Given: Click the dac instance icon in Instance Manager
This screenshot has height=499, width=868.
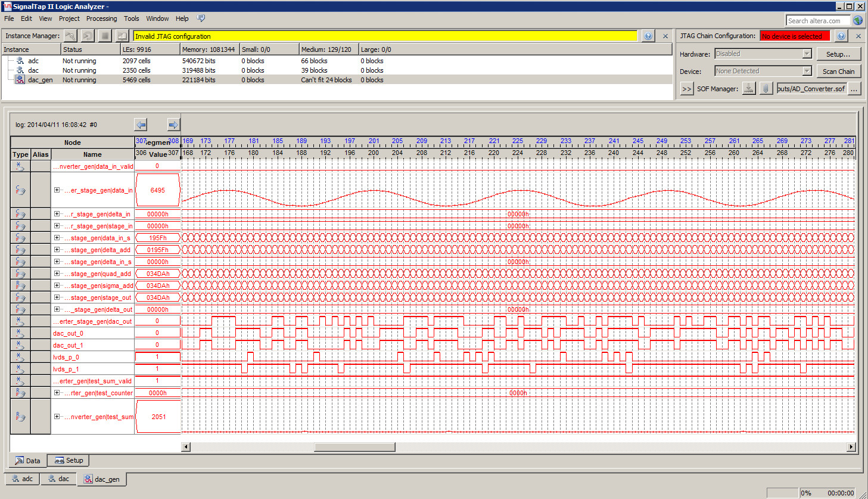Looking at the screenshot, I should (20, 70).
